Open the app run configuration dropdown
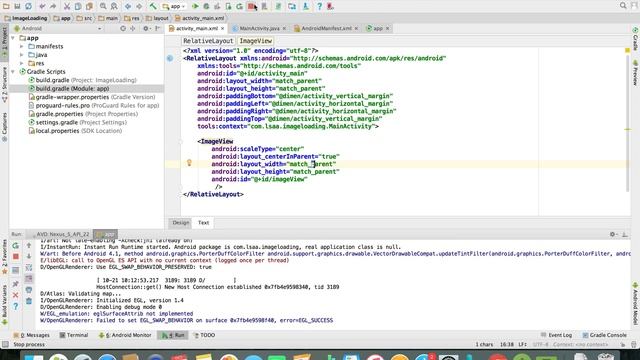This screenshot has height=360, width=640. click(174, 6)
